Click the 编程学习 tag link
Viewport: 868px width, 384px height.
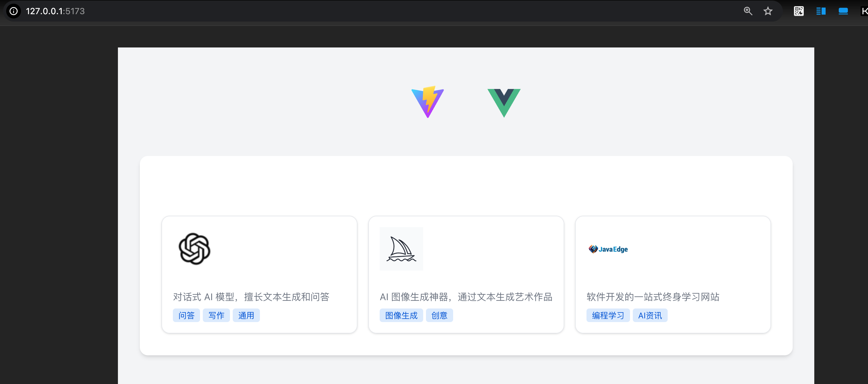click(607, 315)
